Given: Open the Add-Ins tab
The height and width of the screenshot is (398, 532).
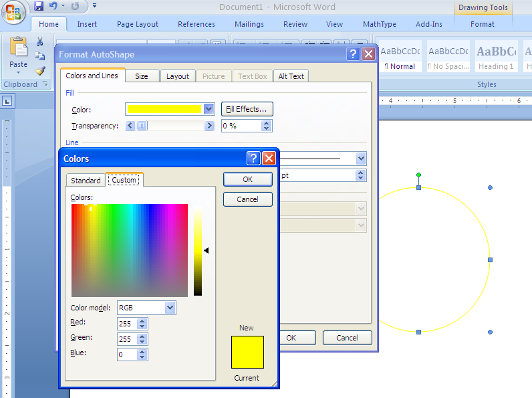Looking at the screenshot, I should (429, 24).
